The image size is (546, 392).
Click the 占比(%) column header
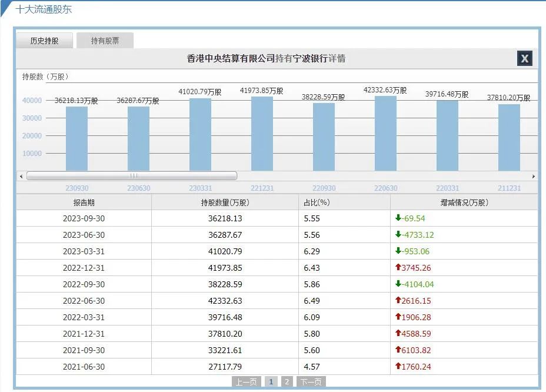tap(344, 202)
